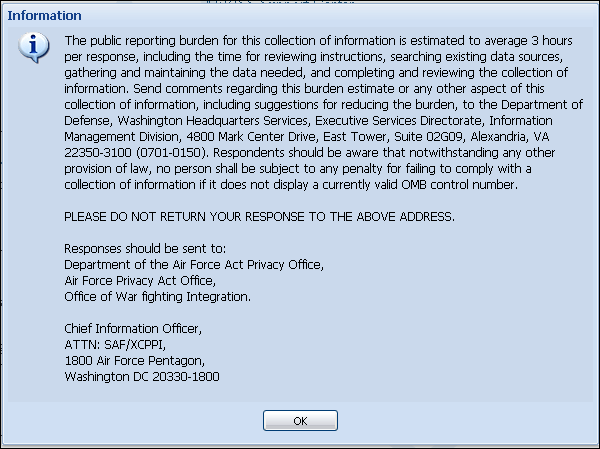Click the 'Responses should be sent to:' line
600x449 pixels.
click(145, 249)
